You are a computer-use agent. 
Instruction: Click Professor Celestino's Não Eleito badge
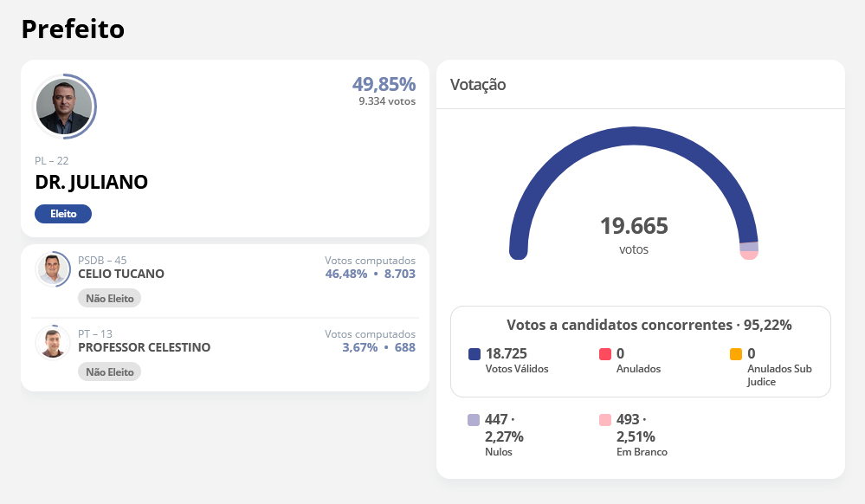click(x=109, y=372)
